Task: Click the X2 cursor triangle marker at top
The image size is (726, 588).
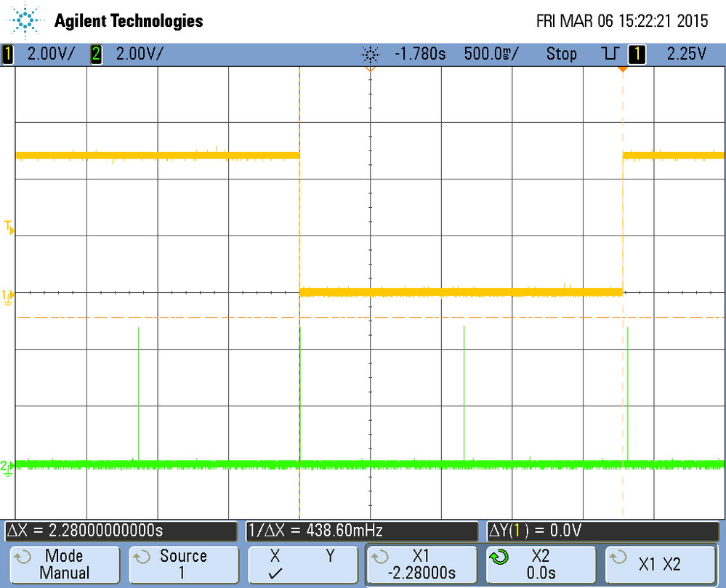Action: pos(623,70)
